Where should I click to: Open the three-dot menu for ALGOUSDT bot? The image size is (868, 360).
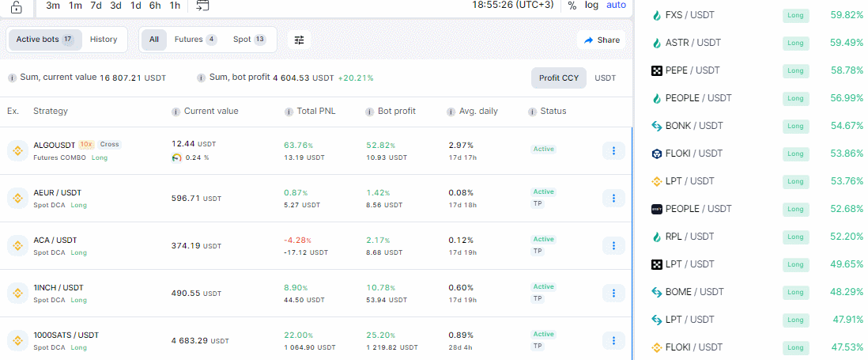click(x=613, y=150)
